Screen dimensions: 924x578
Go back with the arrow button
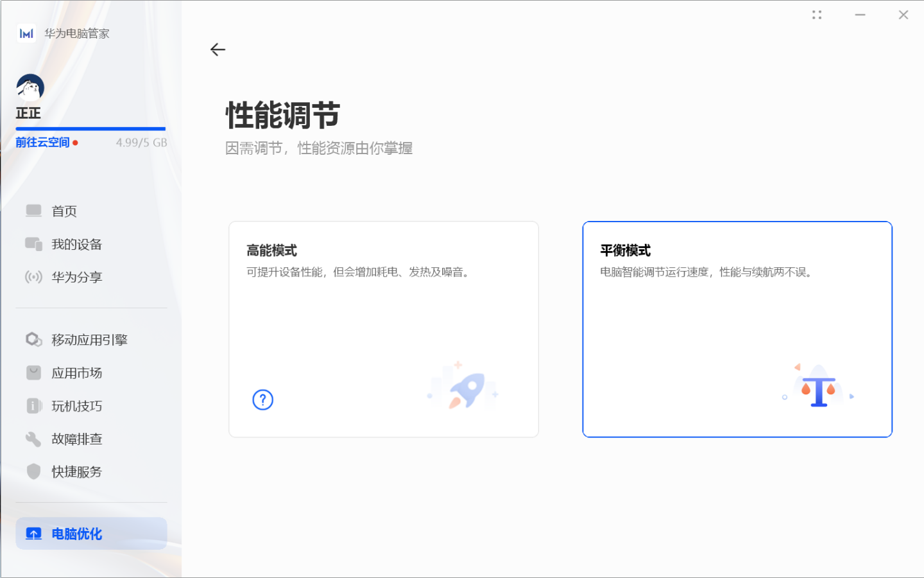(x=218, y=49)
